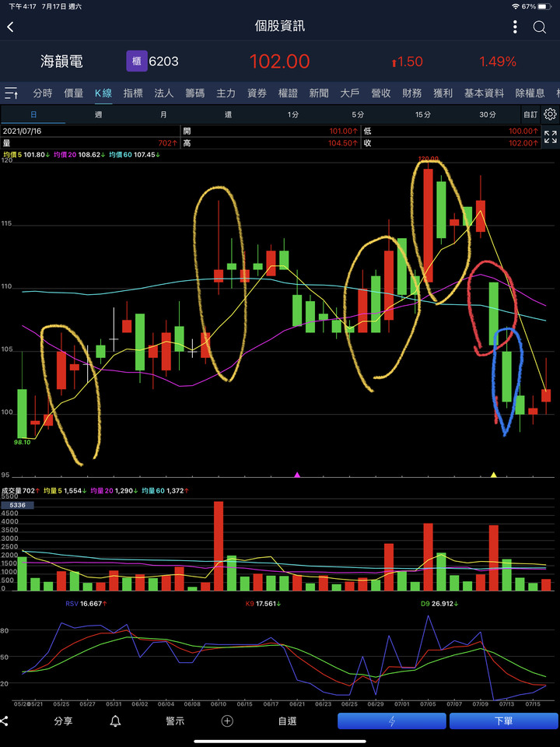Image resolution: width=560 pixels, height=747 pixels.
Task: Tap the Wi-Fi status icon
Action: 516,7
